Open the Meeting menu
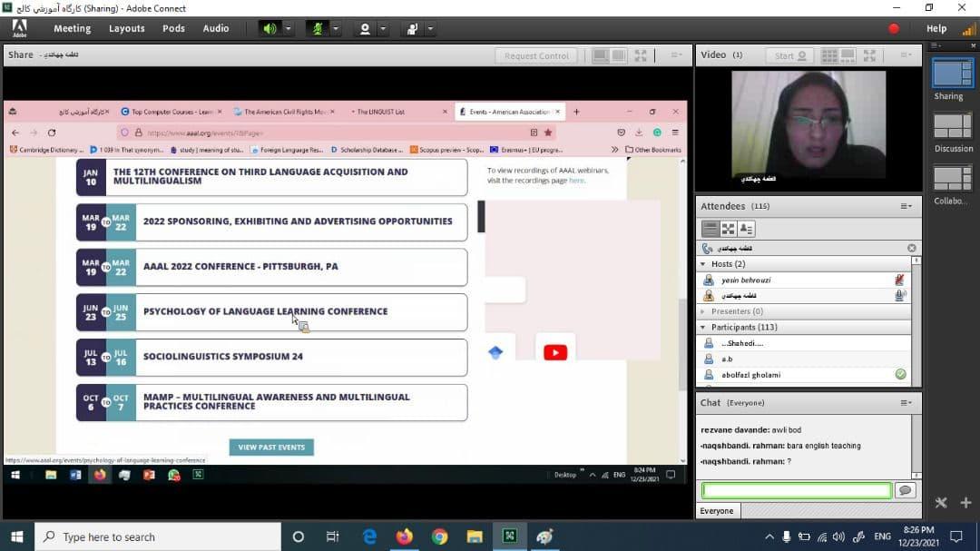The height and width of the screenshot is (551, 980). pyautogui.click(x=72, y=28)
